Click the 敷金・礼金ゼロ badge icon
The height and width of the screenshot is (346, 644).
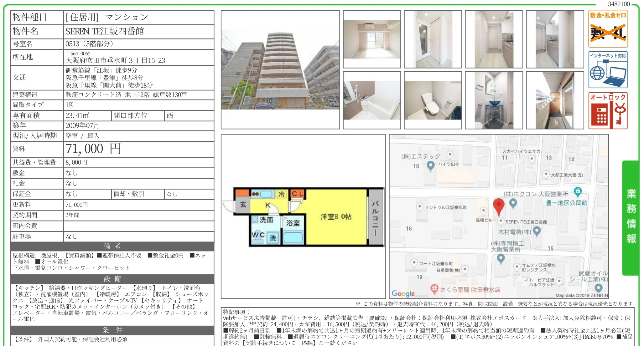point(608,29)
